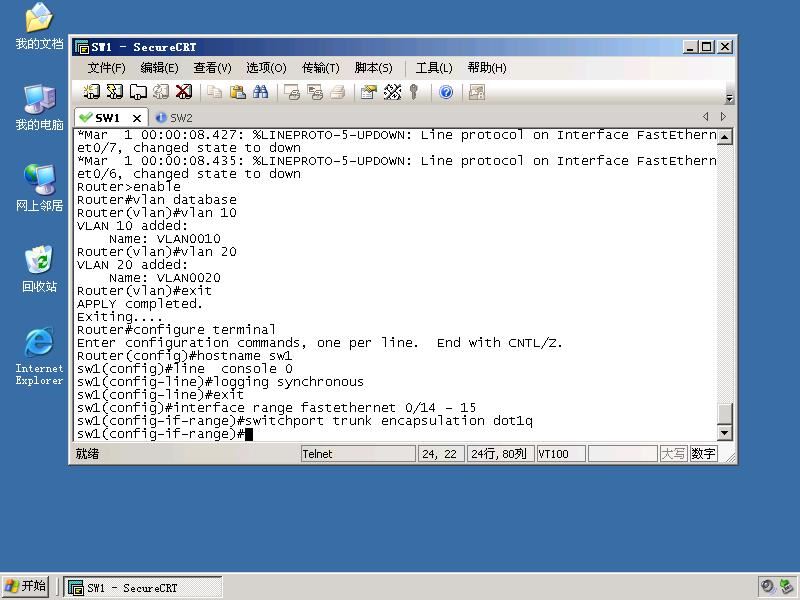Click the Paste clipboard icon
This screenshot has width=800, height=600.
pyautogui.click(x=238, y=92)
